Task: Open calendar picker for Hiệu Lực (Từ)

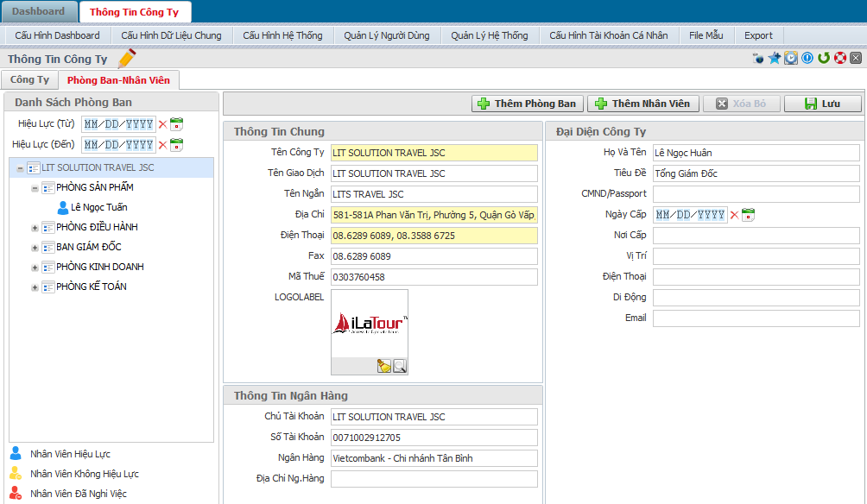Action: [x=177, y=123]
